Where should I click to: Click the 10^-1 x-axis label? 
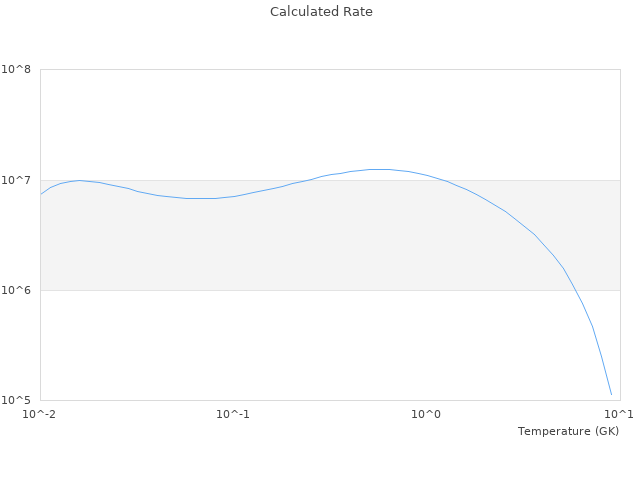point(233,414)
